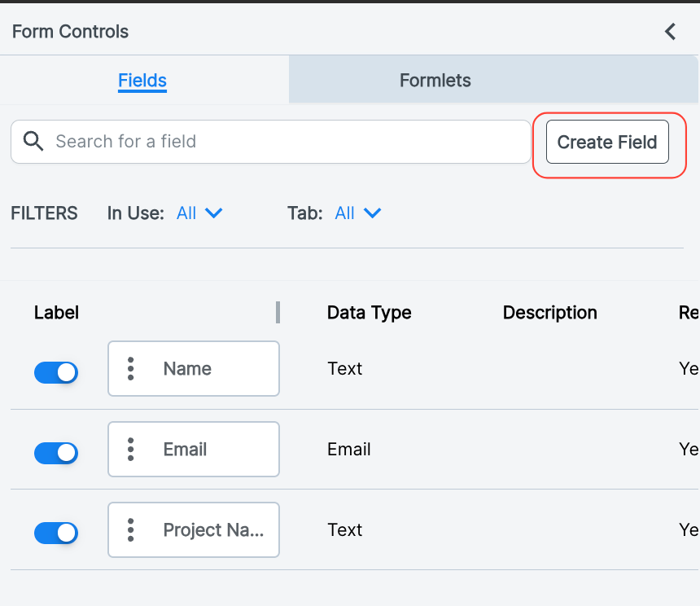Viewport: 700px width, 606px height.
Task: Select the Name field label box
Action: (x=194, y=369)
